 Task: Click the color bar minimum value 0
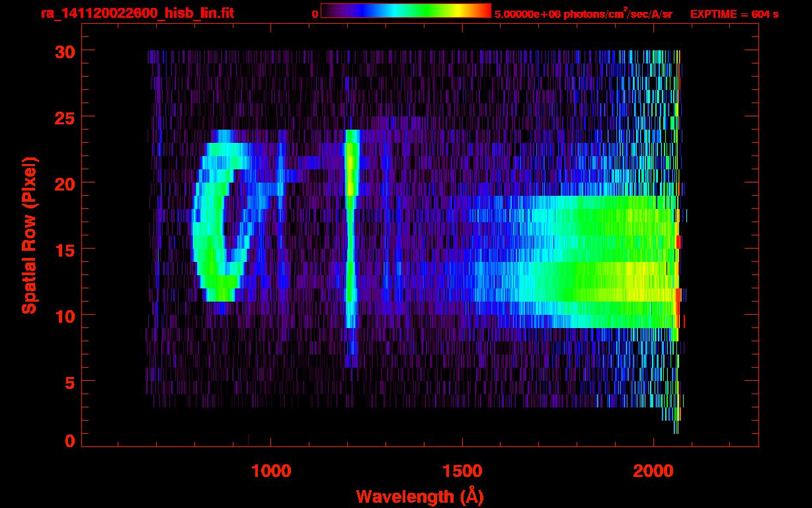point(315,14)
